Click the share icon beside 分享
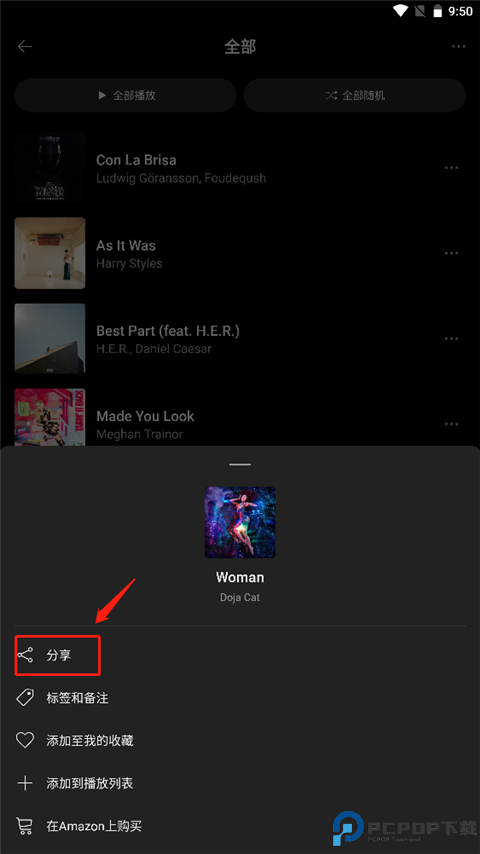The image size is (480, 854). point(25,655)
